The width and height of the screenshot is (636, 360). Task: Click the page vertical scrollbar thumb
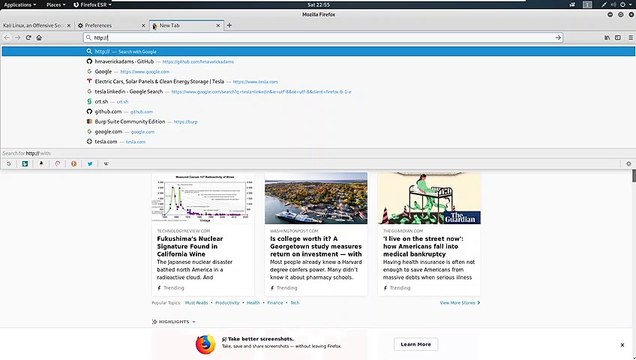tap(634, 176)
